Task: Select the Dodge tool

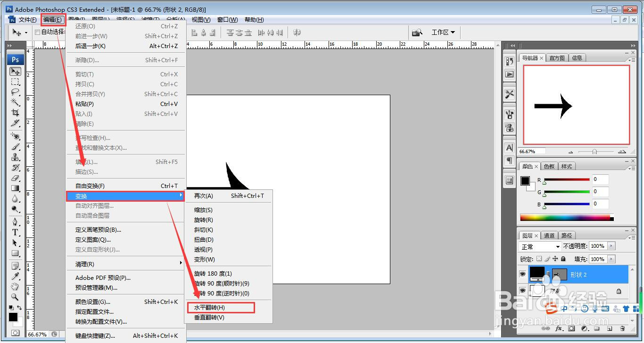Action: (x=16, y=209)
